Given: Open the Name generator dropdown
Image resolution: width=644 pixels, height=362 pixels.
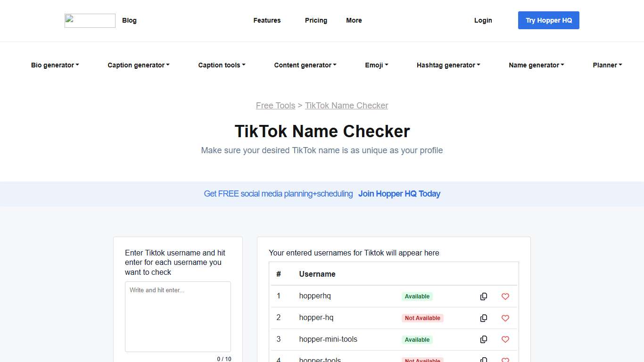Looking at the screenshot, I should [536, 65].
